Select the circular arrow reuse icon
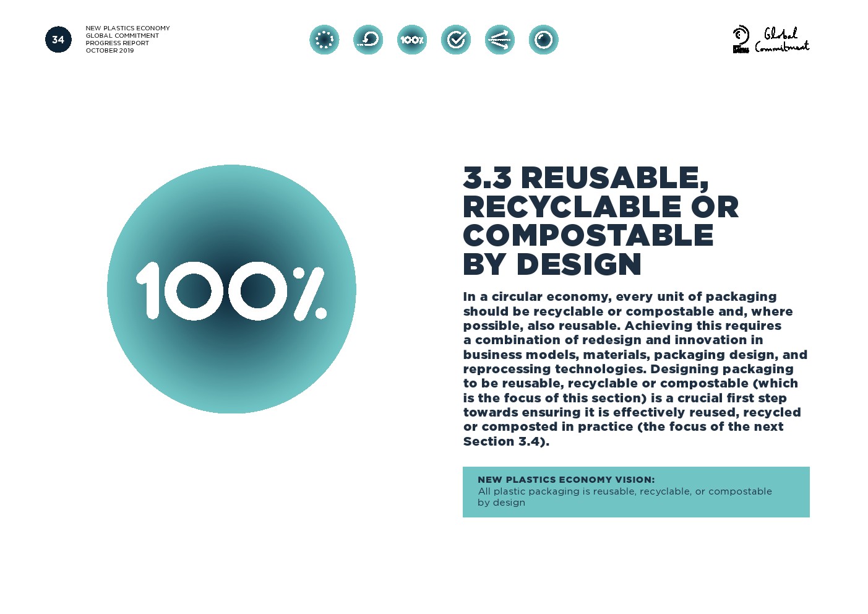This screenshot has width=868, height=614. pos(368,40)
